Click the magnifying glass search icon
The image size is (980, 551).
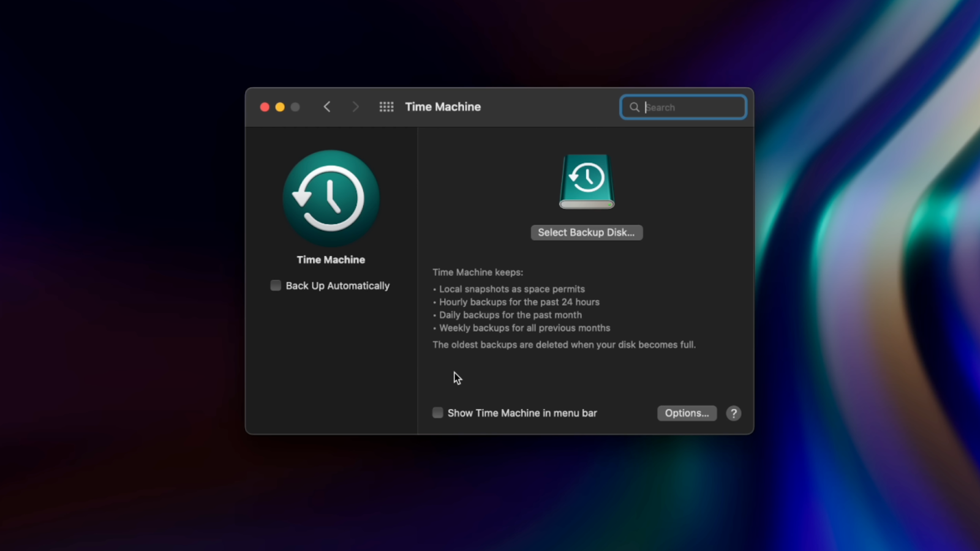click(635, 107)
